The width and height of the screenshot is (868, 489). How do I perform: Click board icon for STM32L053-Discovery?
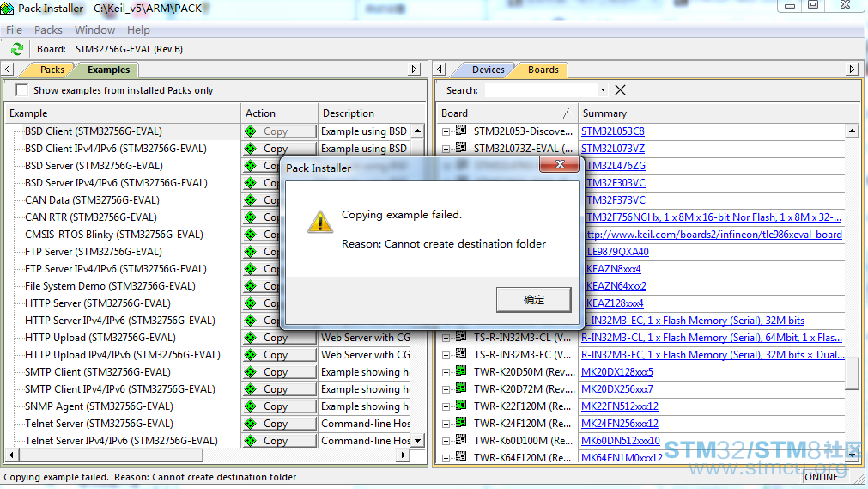pyautogui.click(x=461, y=131)
